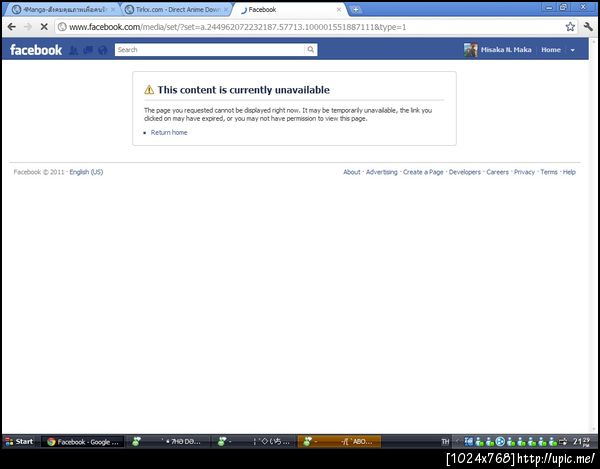The height and width of the screenshot is (469, 600).
Task: Go to Home in the Facebook header
Action: click(x=551, y=50)
